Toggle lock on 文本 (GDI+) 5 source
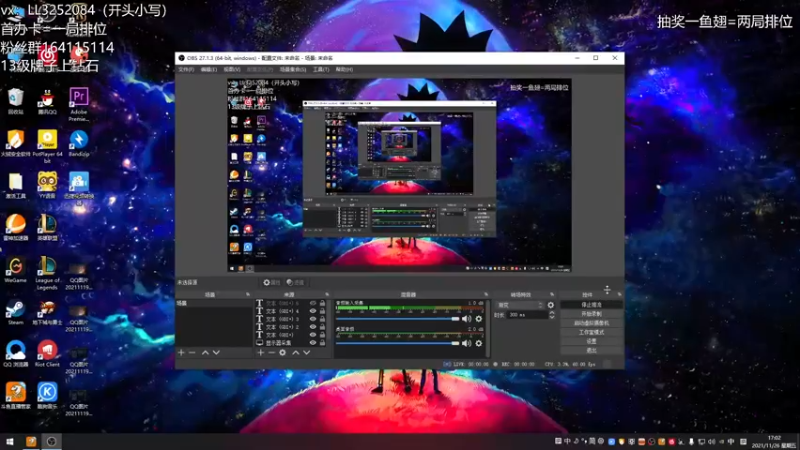The height and width of the screenshot is (450, 800). point(322,303)
